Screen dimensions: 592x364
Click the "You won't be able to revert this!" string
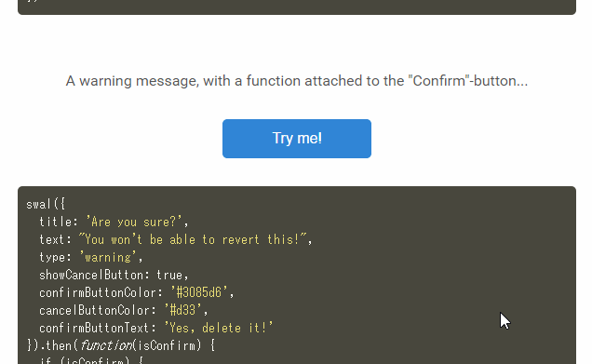[x=193, y=239]
